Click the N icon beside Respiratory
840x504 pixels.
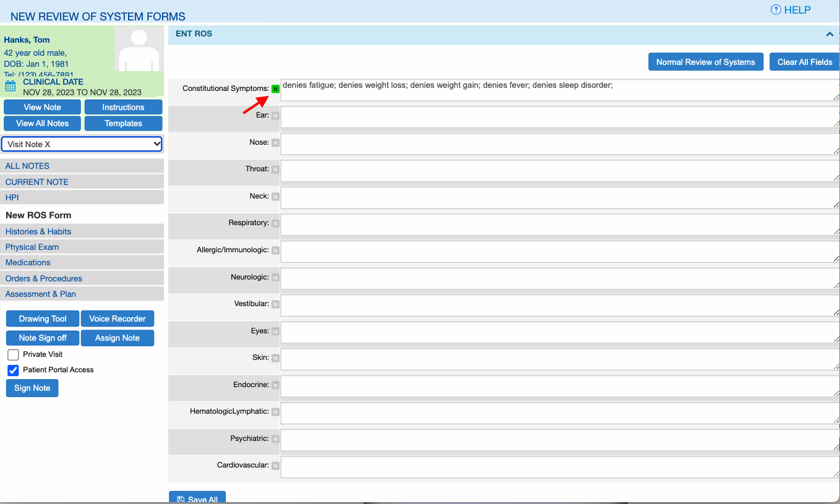pos(275,223)
